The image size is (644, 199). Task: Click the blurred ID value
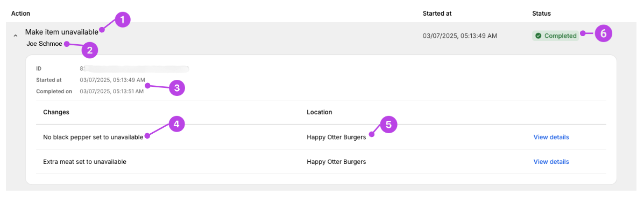(x=135, y=68)
